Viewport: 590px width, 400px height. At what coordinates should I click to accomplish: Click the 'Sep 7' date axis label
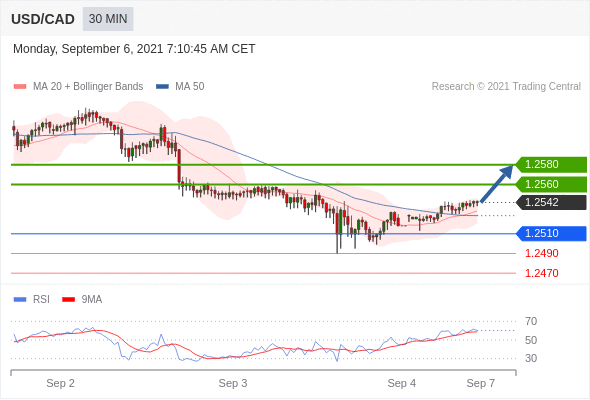(x=481, y=383)
